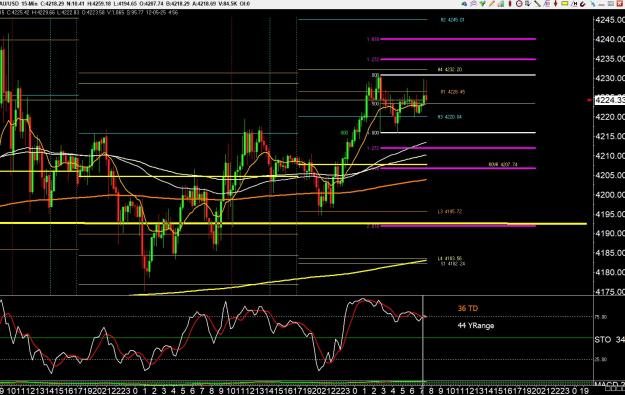Click the toolbar icon beside the cloud
The height and width of the screenshot is (395, 625).
[x=474, y=4]
